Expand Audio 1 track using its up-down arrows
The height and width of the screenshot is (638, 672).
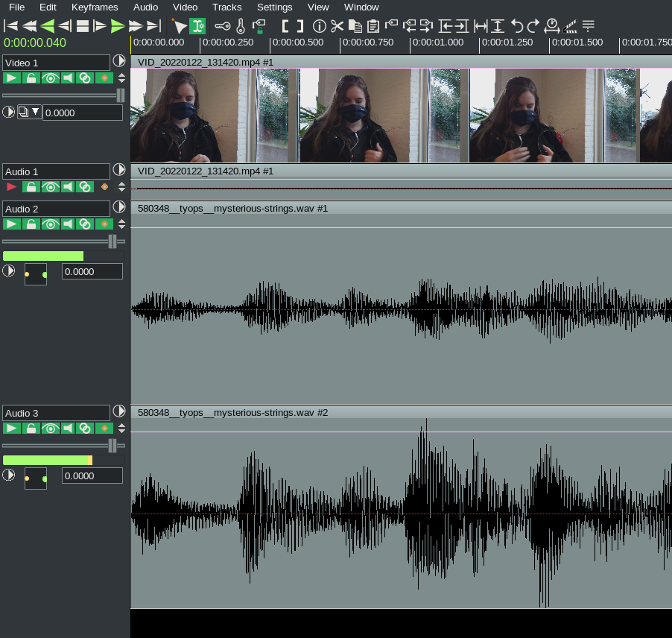click(122, 187)
